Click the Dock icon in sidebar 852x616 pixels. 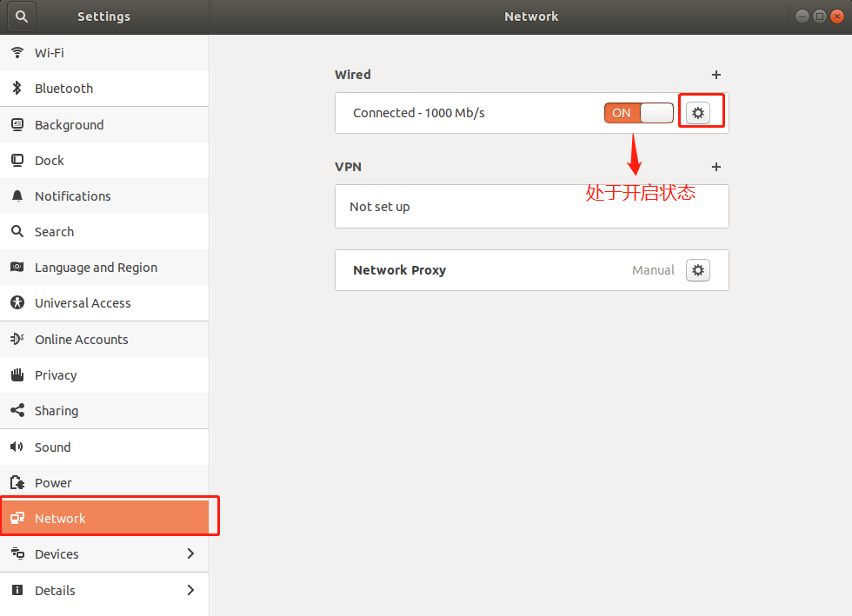(17, 160)
